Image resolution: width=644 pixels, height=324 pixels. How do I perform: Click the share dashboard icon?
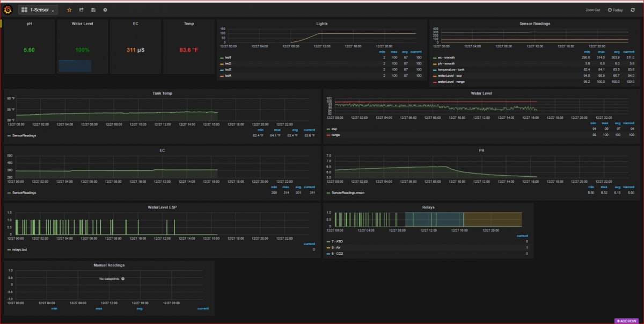[x=81, y=10]
